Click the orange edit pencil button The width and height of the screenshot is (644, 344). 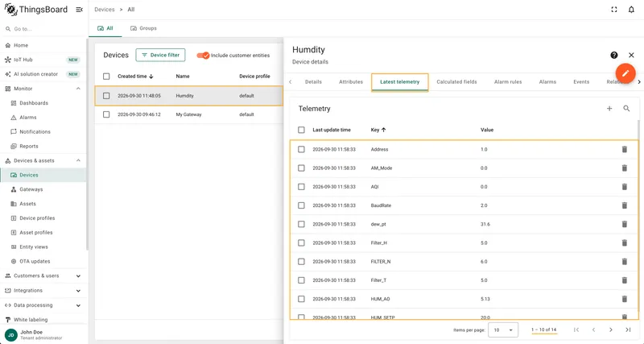point(625,73)
